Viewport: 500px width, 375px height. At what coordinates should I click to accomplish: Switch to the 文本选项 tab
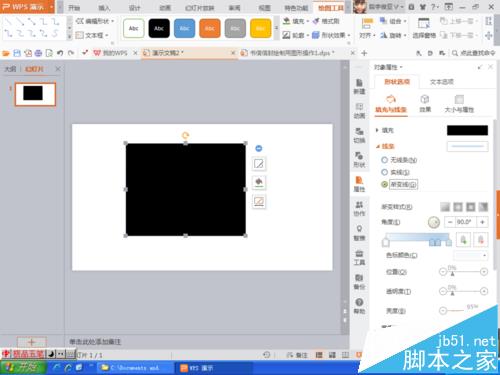click(x=442, y=82)
